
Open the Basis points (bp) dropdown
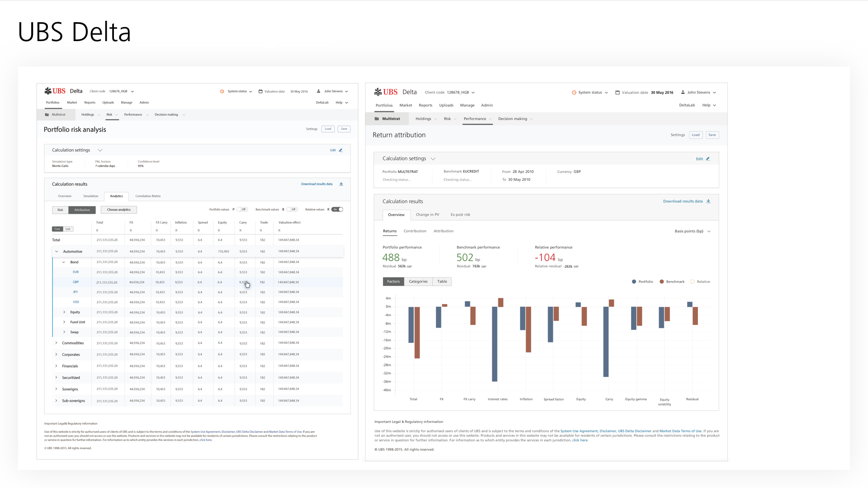click(x=692, y=231)
